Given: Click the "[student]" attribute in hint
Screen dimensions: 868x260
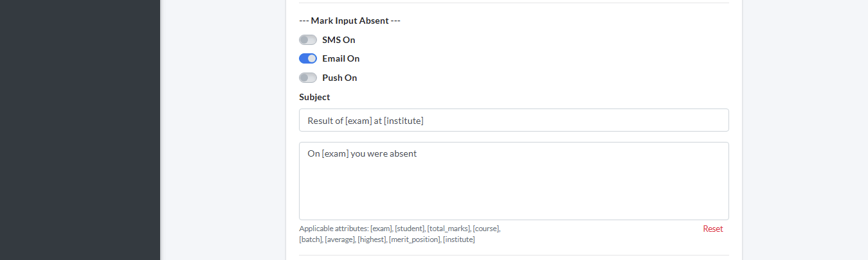Looking at the screenshot, I should click(410, 229).
